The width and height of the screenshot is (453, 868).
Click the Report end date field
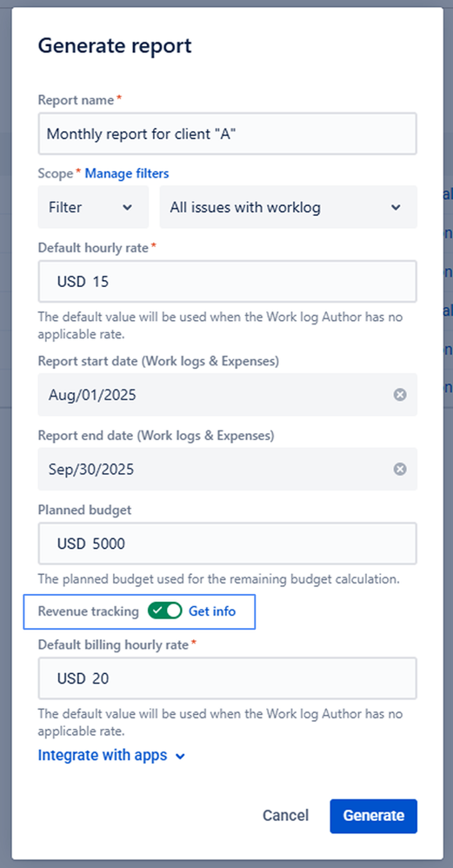pos(227,470)
